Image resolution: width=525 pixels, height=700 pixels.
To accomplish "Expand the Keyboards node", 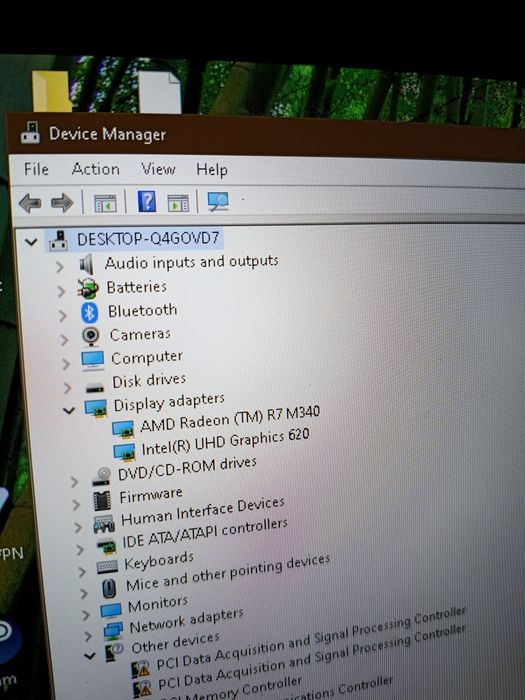I will 82,571.
